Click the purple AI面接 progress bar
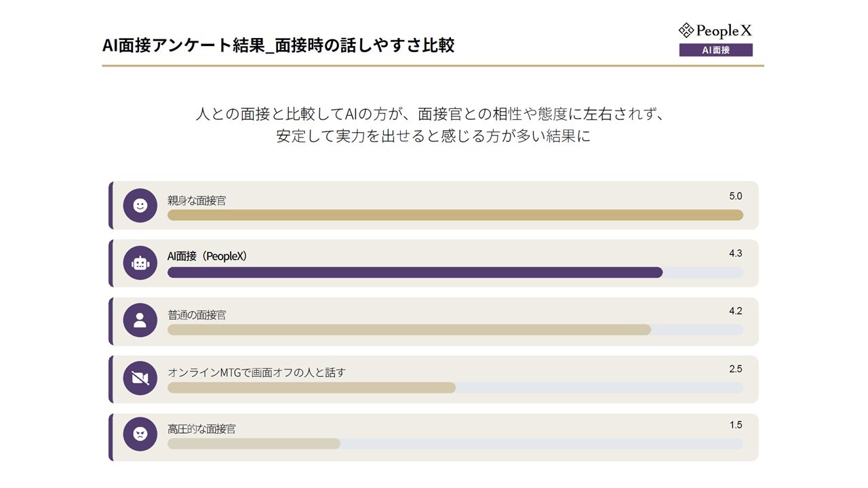868x488 pixels. [x=414, y=272]
